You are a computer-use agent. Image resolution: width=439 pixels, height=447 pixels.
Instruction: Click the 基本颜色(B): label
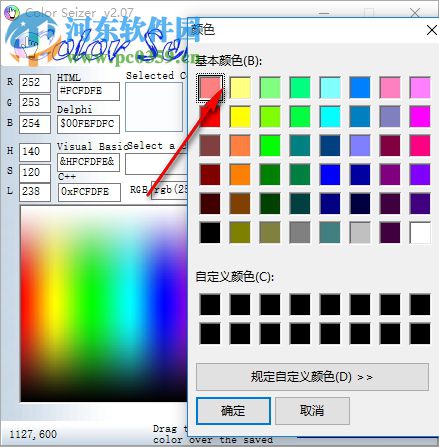228,61
